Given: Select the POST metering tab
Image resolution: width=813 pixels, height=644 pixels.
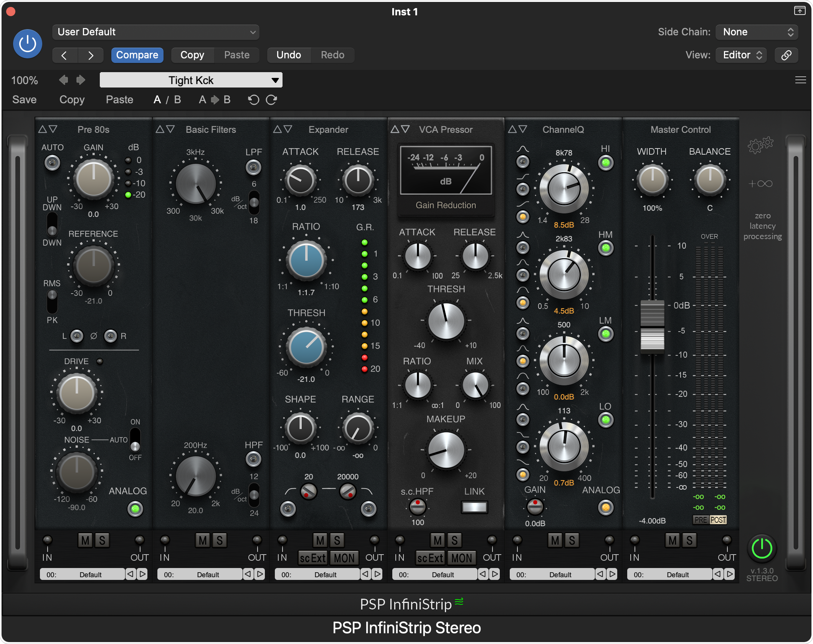Looking at the screenshot, I should pyautogui.click(x=718, y=520).
